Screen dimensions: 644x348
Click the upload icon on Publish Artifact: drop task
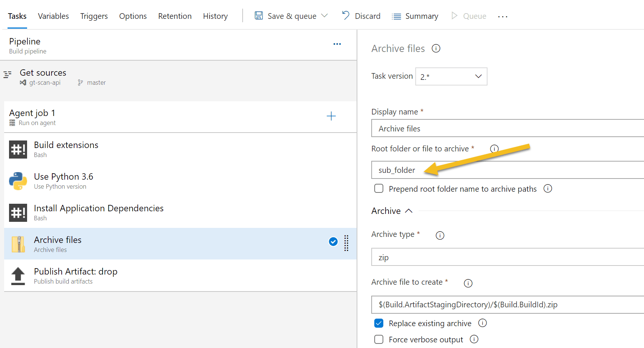click(x=18, y=275)
